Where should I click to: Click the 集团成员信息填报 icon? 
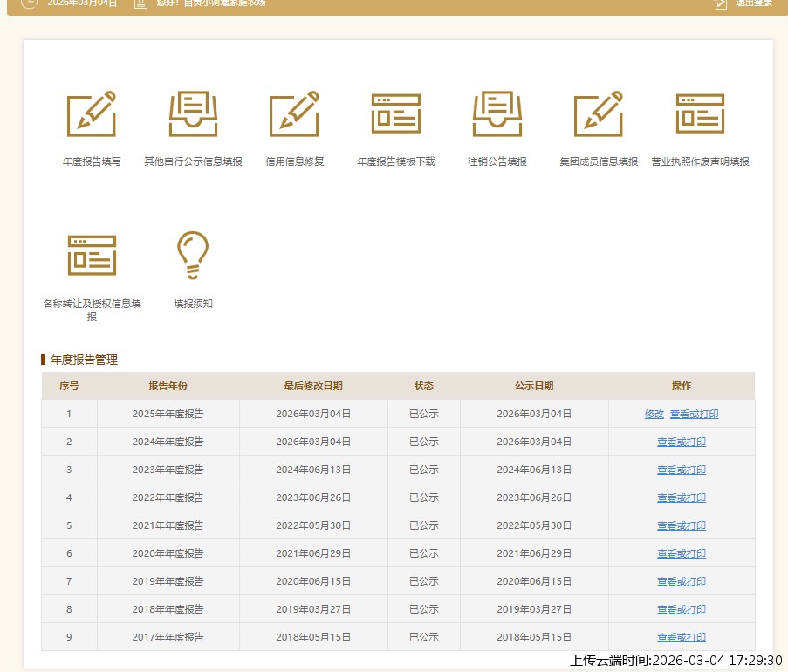[x=598, y=114]
